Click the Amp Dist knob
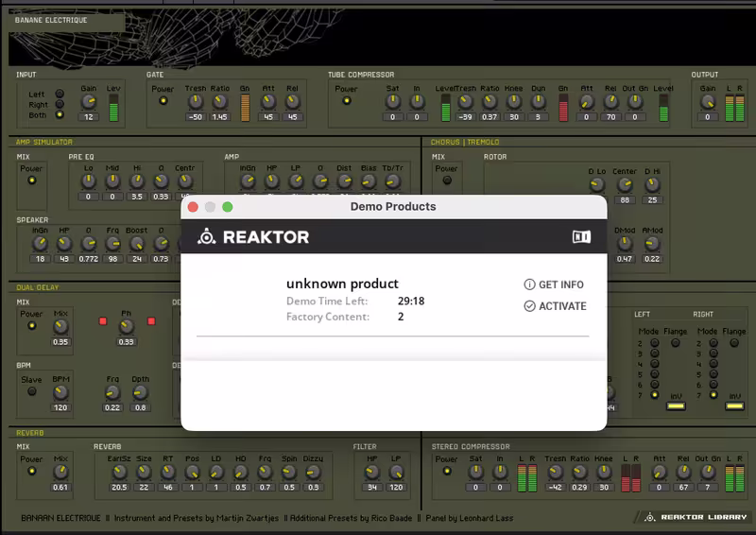756x535 pixels. [344, 181]
